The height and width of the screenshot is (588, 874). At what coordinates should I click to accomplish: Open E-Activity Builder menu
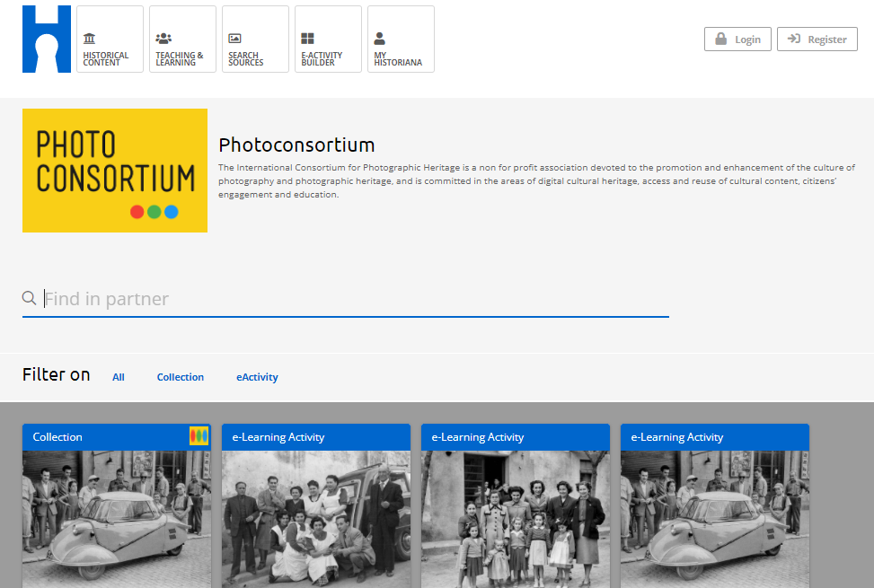[x=328, y=39]
